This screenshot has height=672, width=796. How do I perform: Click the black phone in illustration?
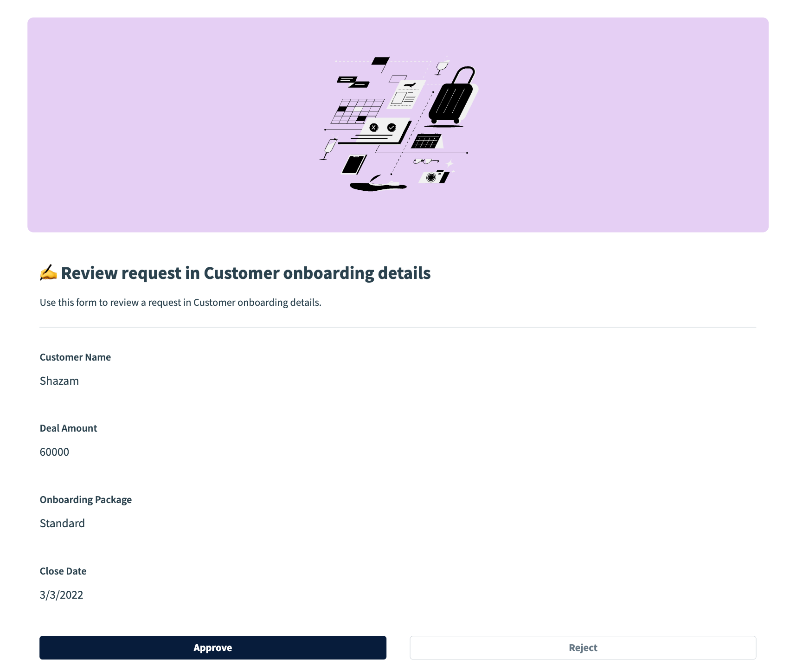pyautogui.click(x=354, y=164)
